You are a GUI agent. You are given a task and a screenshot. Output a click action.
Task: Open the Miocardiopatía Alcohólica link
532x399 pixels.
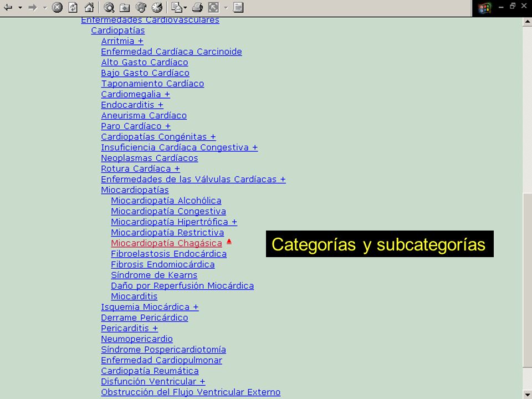[x=166, y=201]
